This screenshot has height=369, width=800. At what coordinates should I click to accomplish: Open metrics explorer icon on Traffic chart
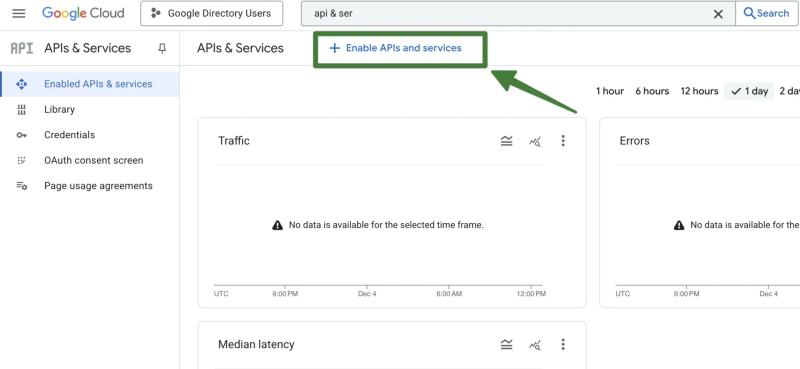coord(535,141)
